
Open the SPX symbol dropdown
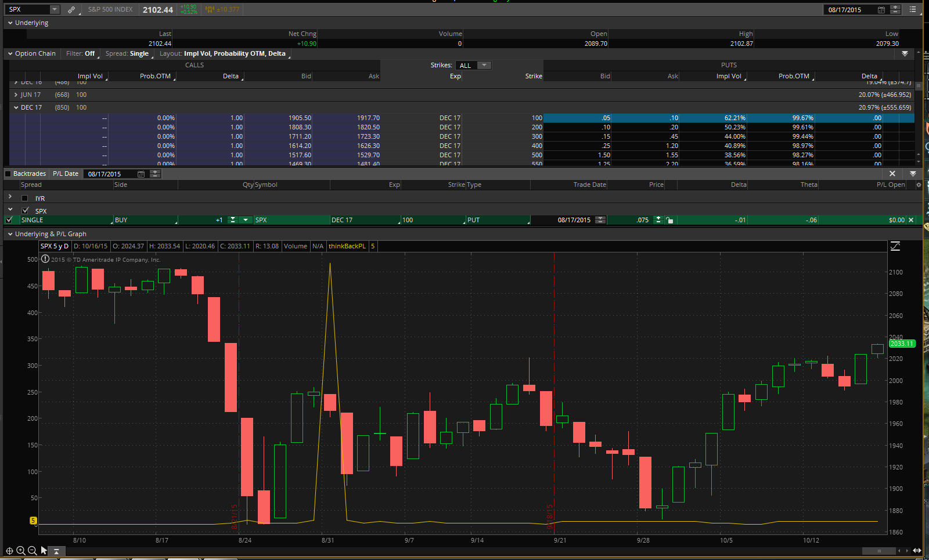[55, 10]
